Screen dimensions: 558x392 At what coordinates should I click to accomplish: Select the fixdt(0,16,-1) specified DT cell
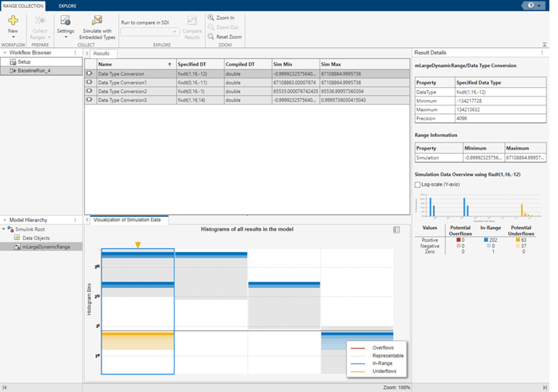coord(201,91)
